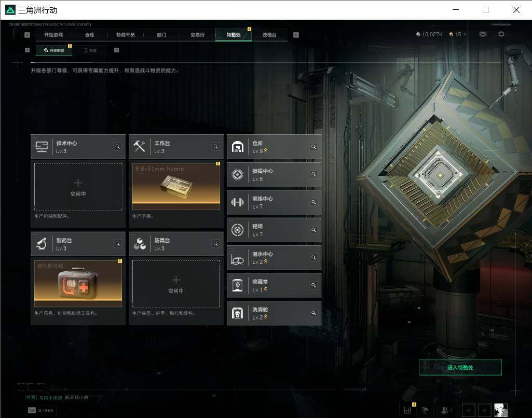View 指挥中心 details magnifier
Image resolution: width=532 pixels, height=418 pixels.
tap(313, 175)
